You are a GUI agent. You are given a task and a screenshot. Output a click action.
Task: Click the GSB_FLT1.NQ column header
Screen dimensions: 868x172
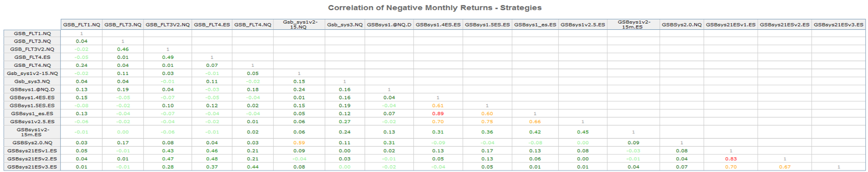tap(81, 25)
